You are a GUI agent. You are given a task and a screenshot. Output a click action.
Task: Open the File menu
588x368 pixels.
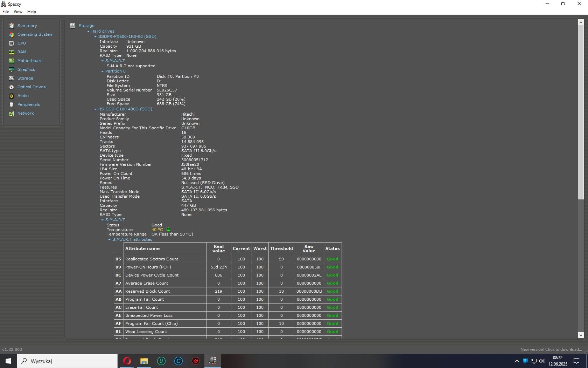coord(6,12)
